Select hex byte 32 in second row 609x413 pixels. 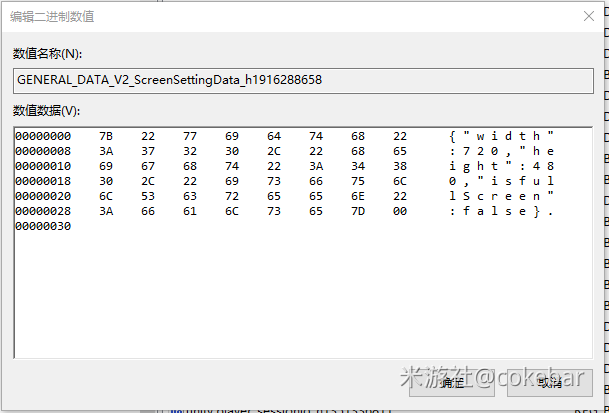point(190,151)
